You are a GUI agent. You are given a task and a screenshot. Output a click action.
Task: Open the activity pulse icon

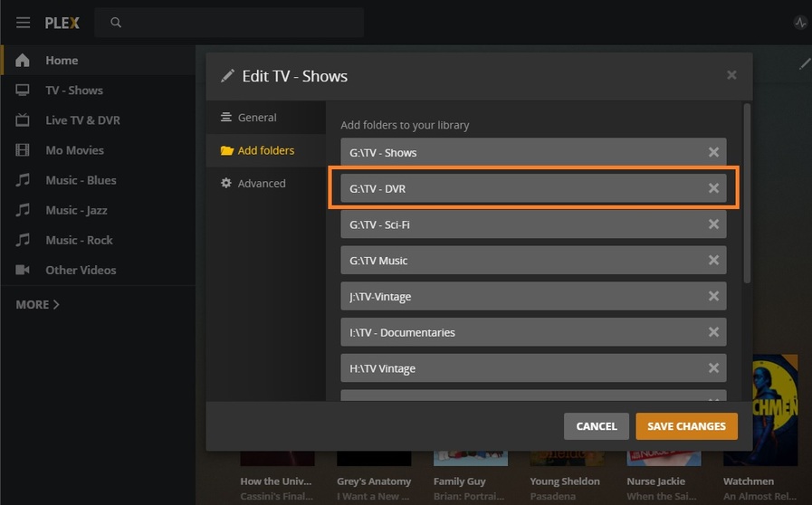800,23
